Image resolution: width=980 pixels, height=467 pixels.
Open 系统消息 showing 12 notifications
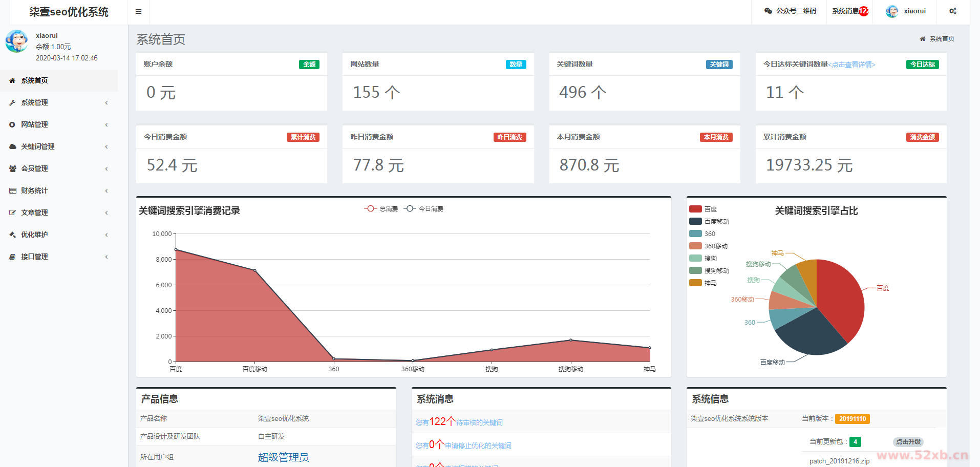coord(849,11)
